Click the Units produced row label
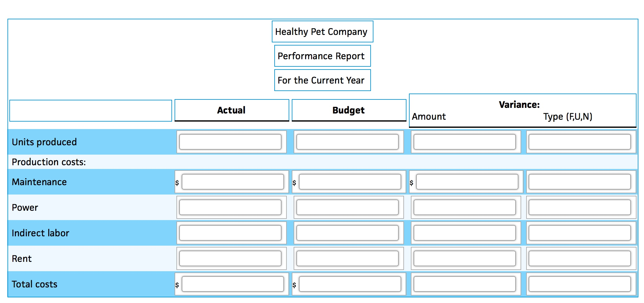The height and width of the screenshot is (303, 644). click(44, 142)
